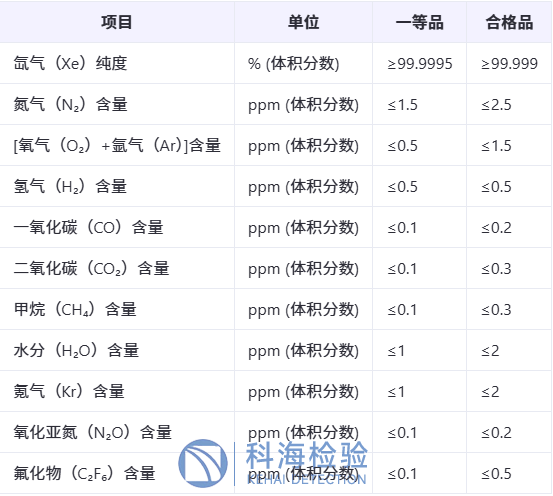
Task: Select first-grade ≤0.1 in 一氧化碳 row
Action: (x=402, y=228)
